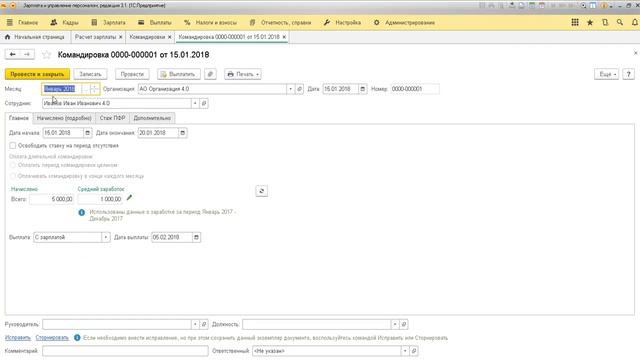Open the functions grid menu icon
Viewport: 640px width, 360px height.
(x=575, y=22)
